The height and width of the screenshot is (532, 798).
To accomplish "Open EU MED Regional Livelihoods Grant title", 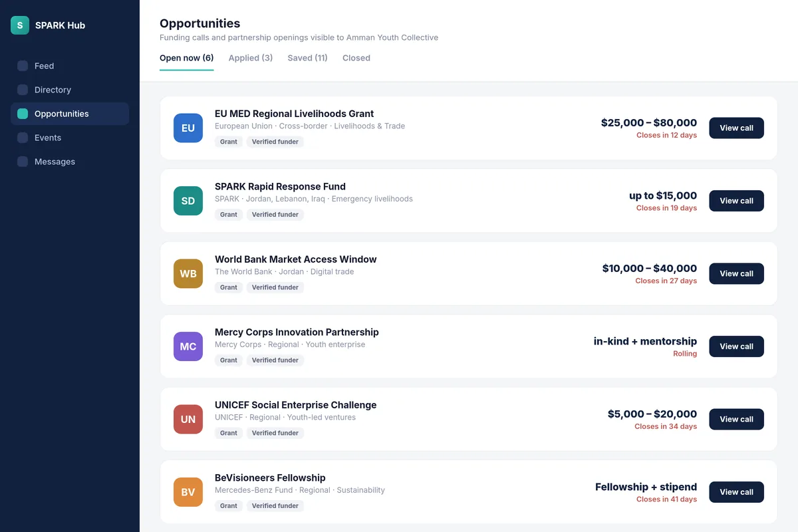I will (x=294, y=114).
